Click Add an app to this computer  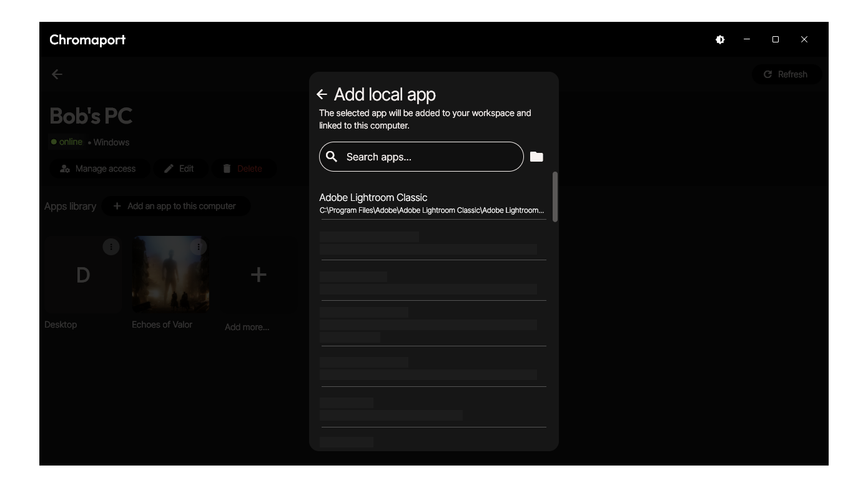175,206
